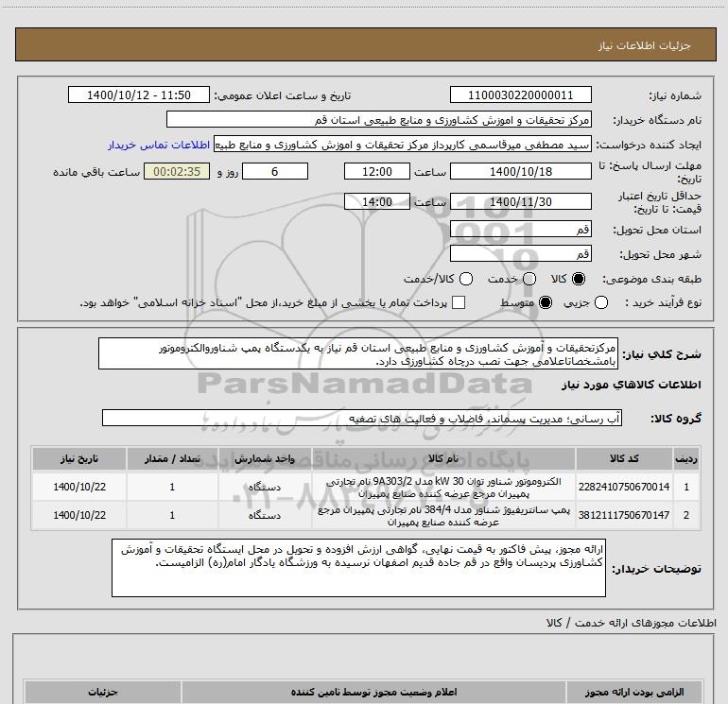Click the need date in row 1

(79, 487)
